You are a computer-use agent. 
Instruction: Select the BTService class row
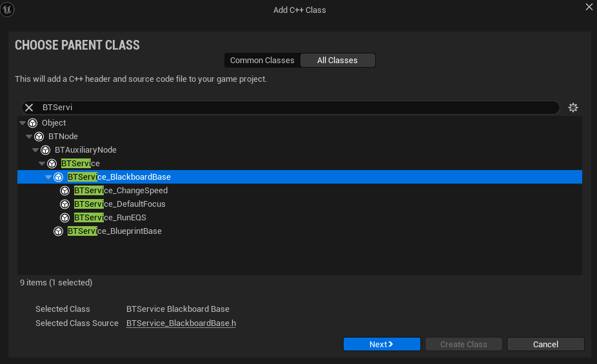click(x=300, y=164)
